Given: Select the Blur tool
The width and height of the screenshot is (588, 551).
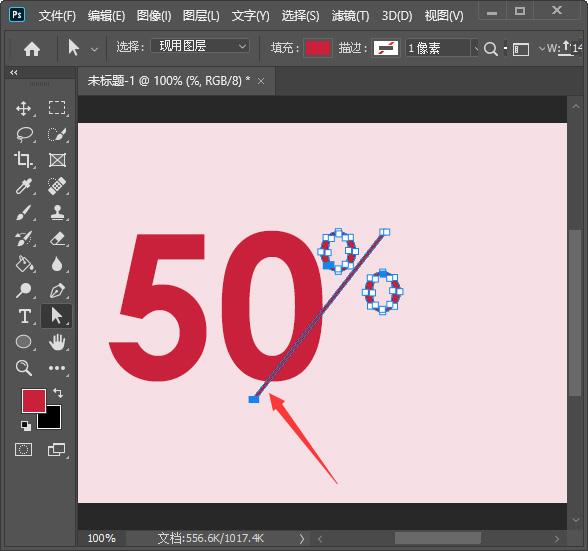Looking at the screenshot, I should (x=57, y=264).
